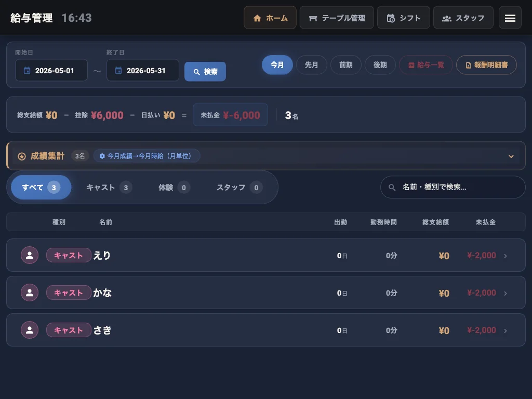Click the 検索 search button
This screenshot has width=532, height=399.
point(205,72)
